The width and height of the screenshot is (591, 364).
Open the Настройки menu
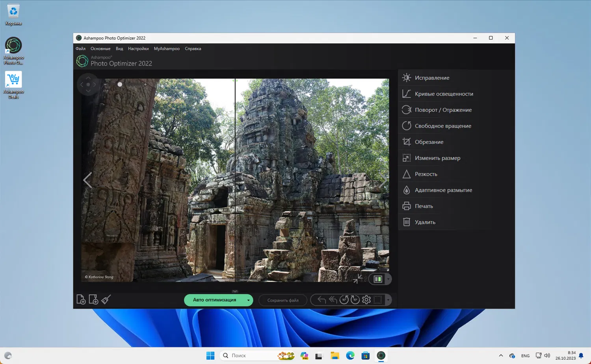click(138, 49)
